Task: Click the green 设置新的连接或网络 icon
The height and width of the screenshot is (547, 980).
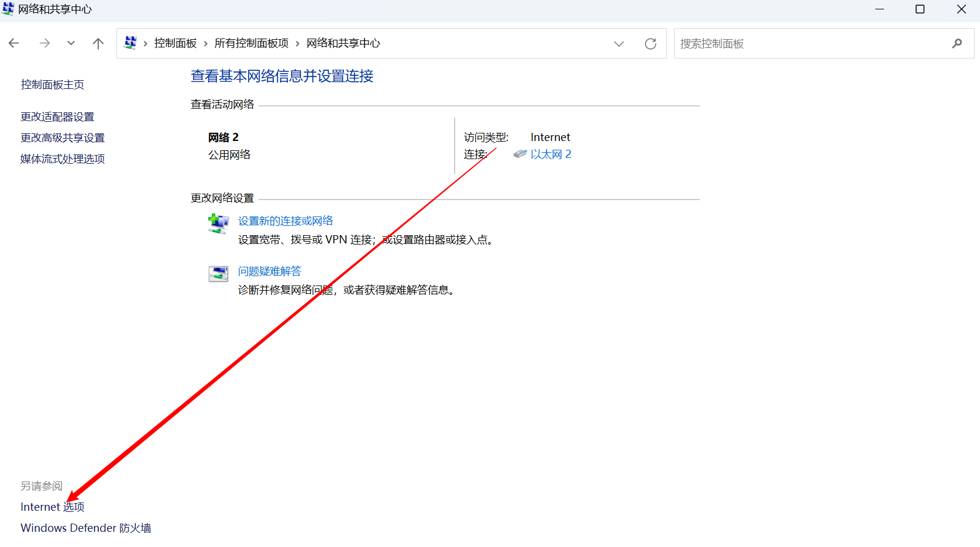Action: pyautogui.click(x=217, y=223)
